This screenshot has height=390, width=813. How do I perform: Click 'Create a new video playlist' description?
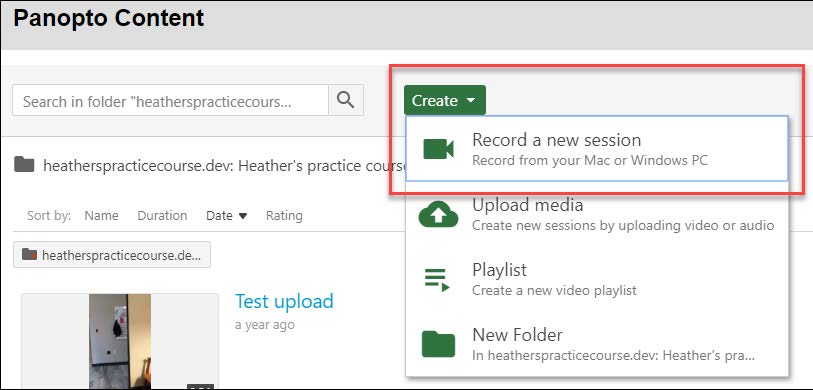[x=554, y=290]
